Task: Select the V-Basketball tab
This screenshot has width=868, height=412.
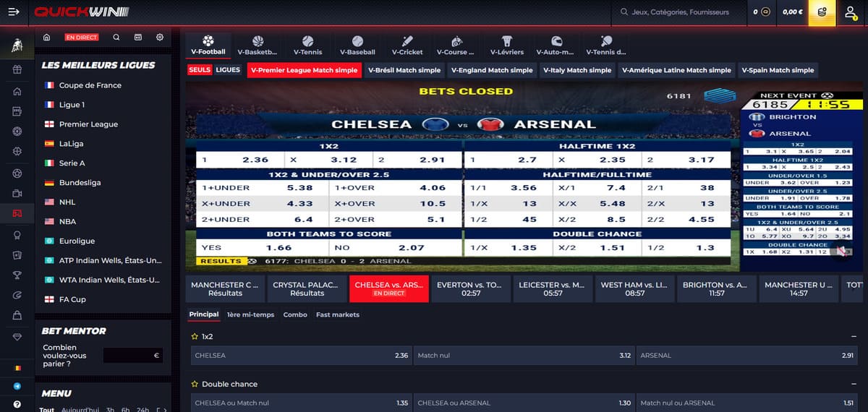Action: tap(257, 45)
